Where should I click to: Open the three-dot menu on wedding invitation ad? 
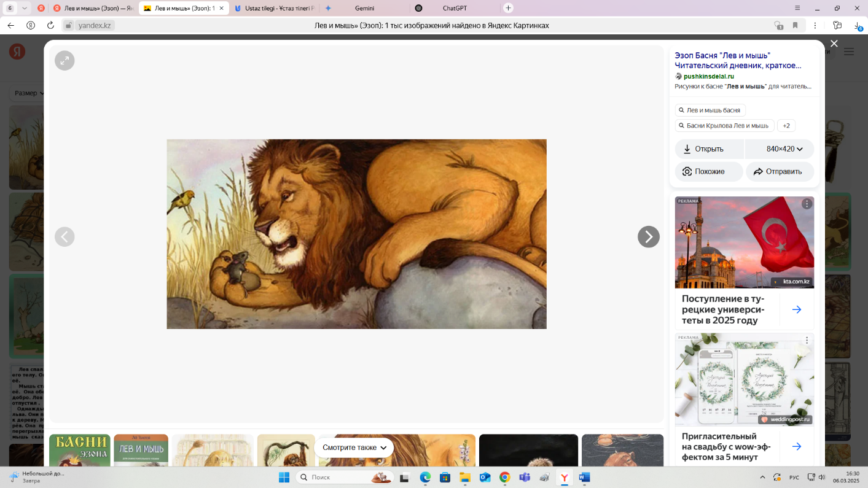807,341
